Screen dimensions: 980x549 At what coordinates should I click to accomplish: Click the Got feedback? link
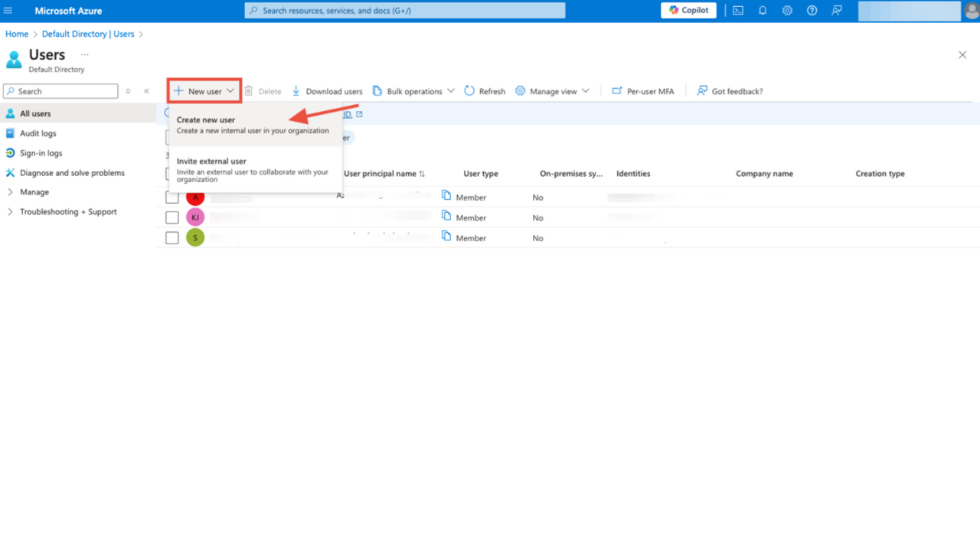pyautogui.click(x=730, y=90)
